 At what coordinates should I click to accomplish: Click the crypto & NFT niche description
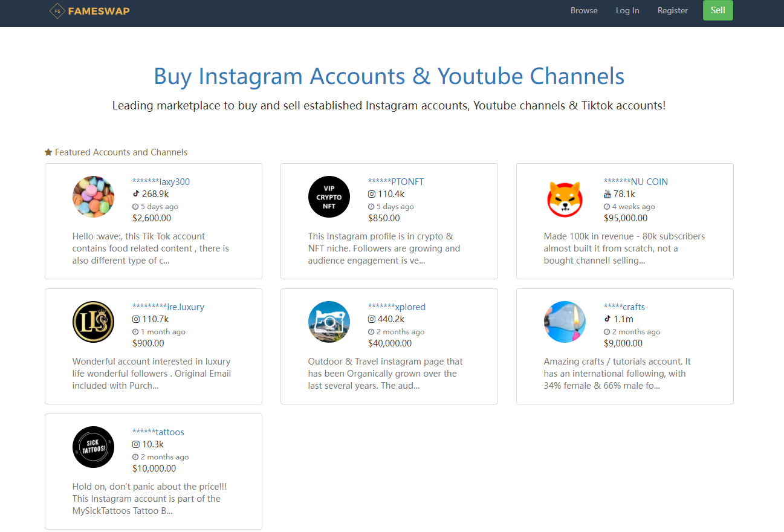coord(384,248)
